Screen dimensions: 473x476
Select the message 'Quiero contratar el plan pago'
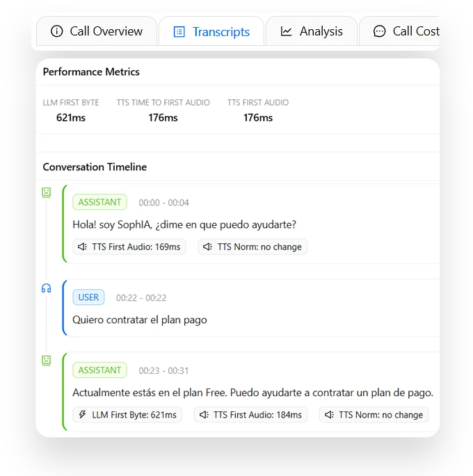(140, 320)
